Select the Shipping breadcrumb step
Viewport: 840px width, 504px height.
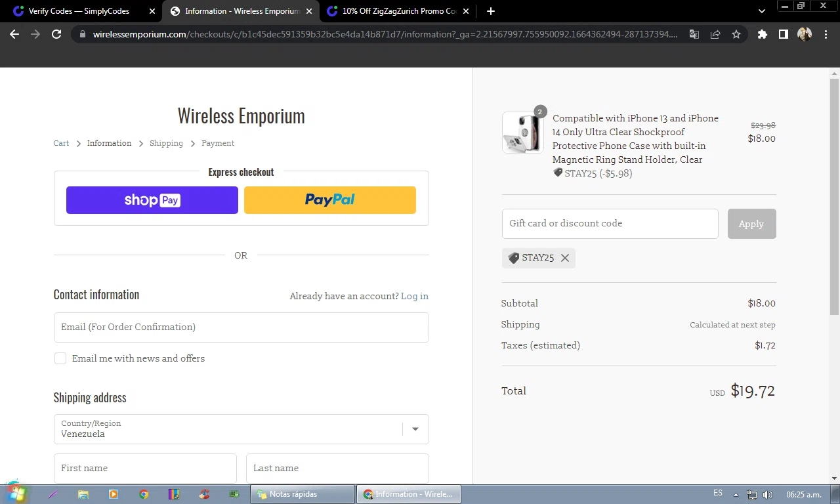166,143
